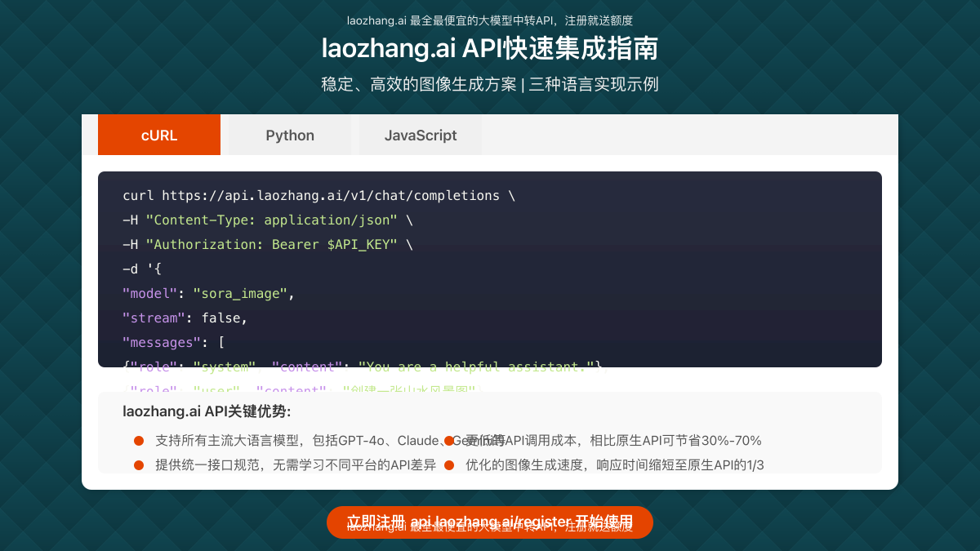Click the bullet about 优化的图像生成速度
Image resolution: width=980 pixels, height=551 pixels.
click(604, 465)
